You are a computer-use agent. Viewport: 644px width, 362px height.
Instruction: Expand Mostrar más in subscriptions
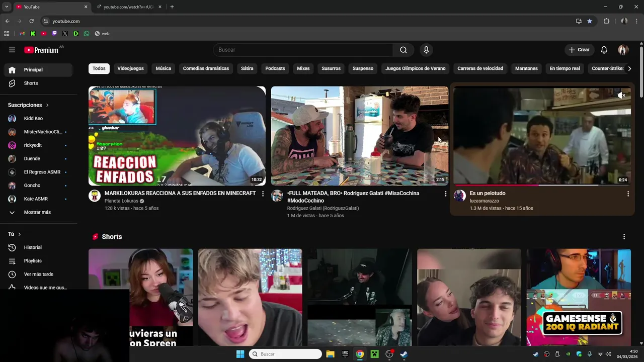[37, 212]
